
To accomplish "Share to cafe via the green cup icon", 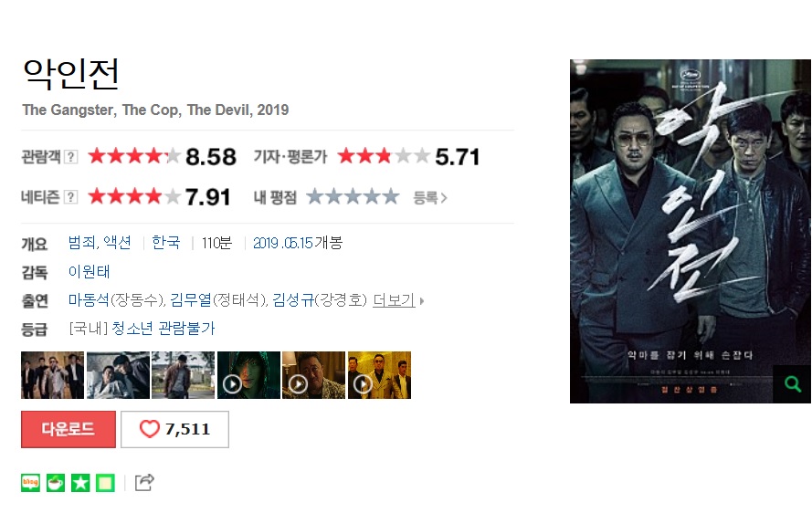I will coord(56,483).
